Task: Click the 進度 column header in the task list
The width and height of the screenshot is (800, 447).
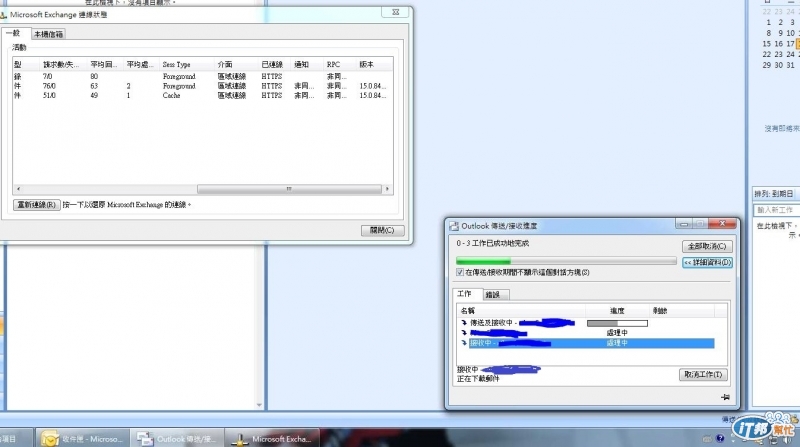Action: click(617, 310)
